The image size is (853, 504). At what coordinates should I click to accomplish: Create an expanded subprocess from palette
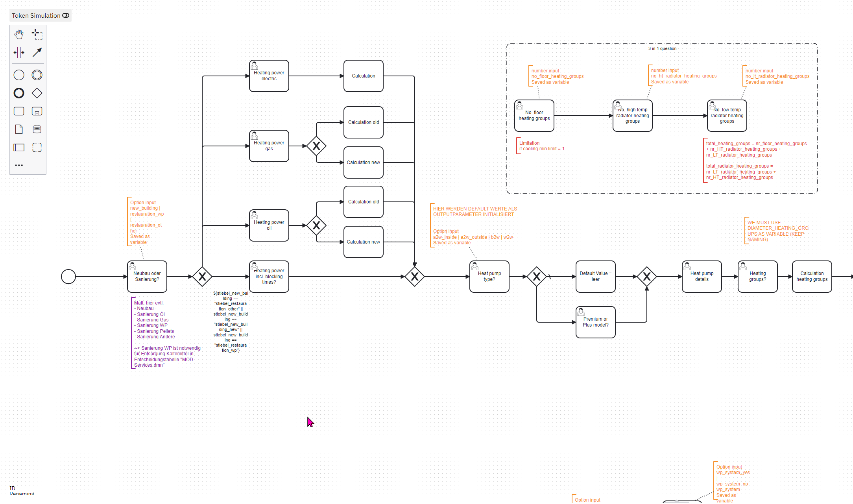tap(37, 111)
